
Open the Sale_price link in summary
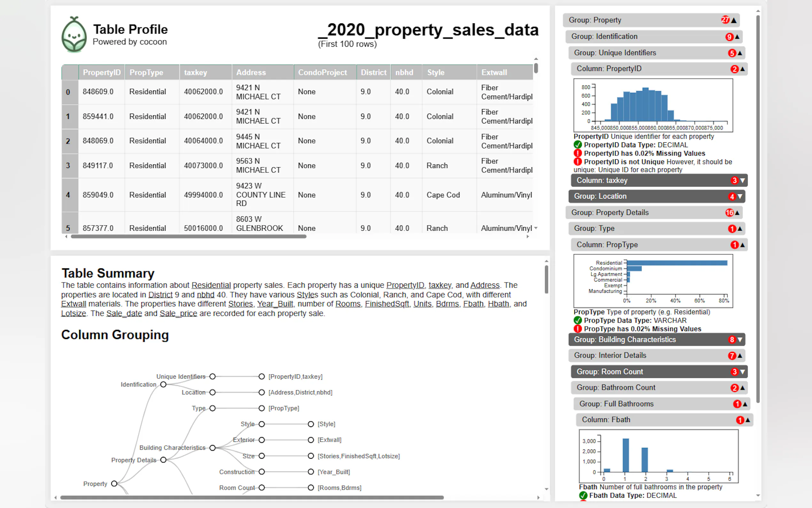tap(178, 313)
